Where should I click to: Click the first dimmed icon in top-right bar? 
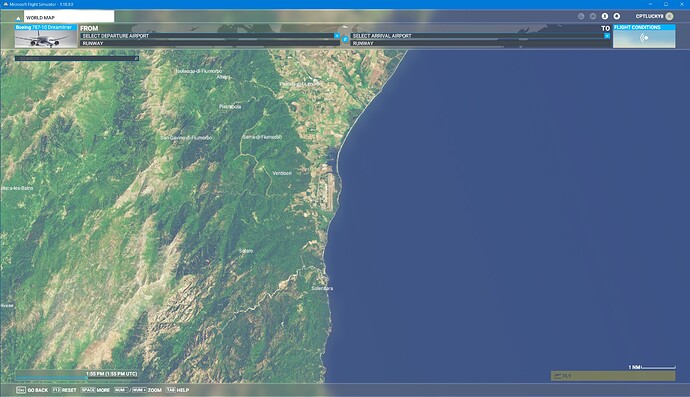coord(581,16)
